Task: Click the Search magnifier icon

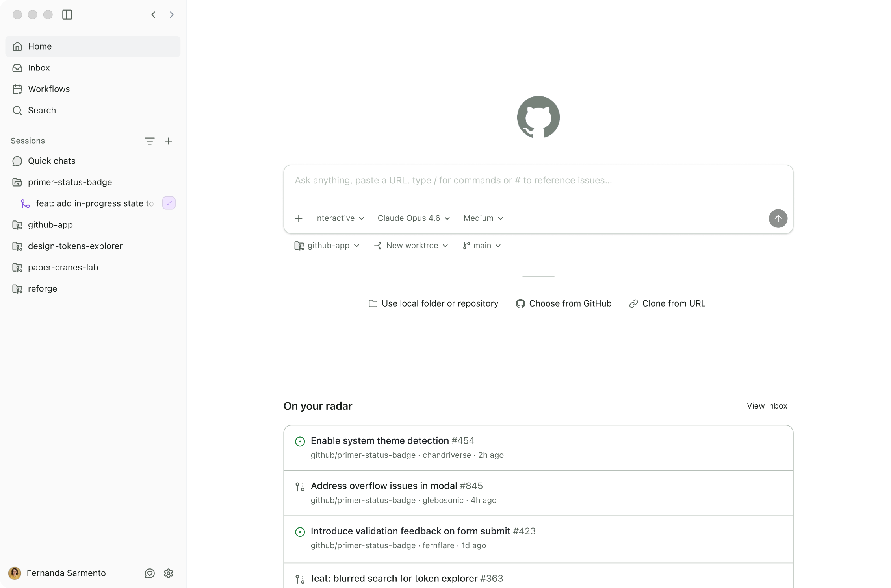Action: [17, 110]
